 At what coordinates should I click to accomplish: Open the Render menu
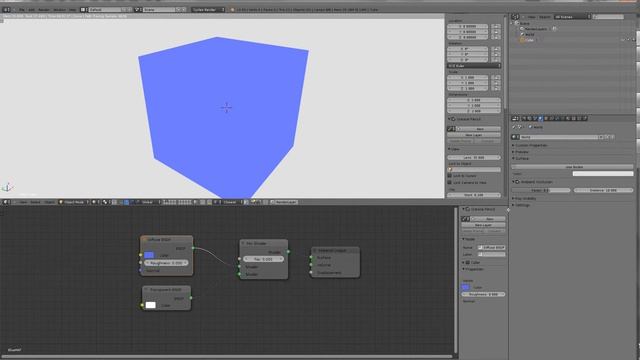point(44,9)
